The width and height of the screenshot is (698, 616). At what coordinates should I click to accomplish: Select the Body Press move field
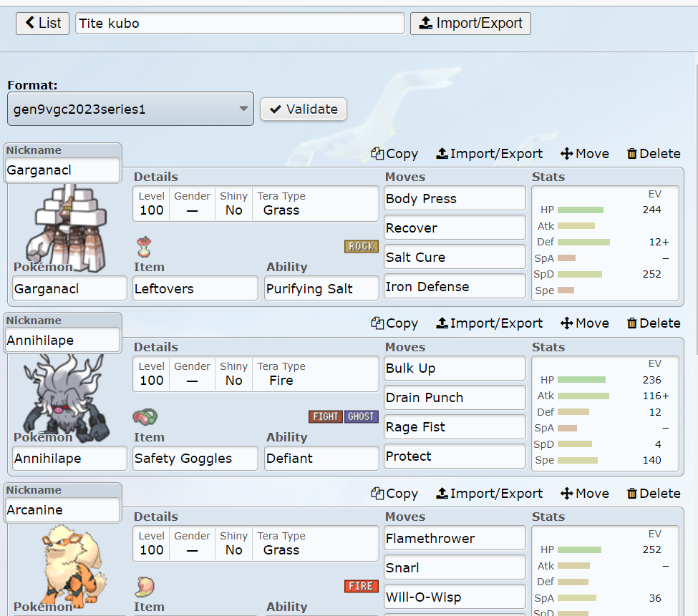point(455,198)
